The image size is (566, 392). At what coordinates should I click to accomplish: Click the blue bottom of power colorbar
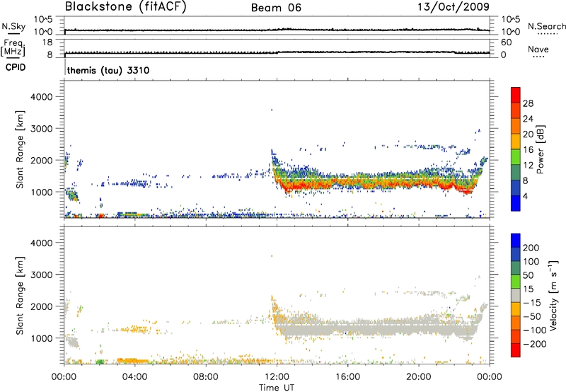[516, 204]
